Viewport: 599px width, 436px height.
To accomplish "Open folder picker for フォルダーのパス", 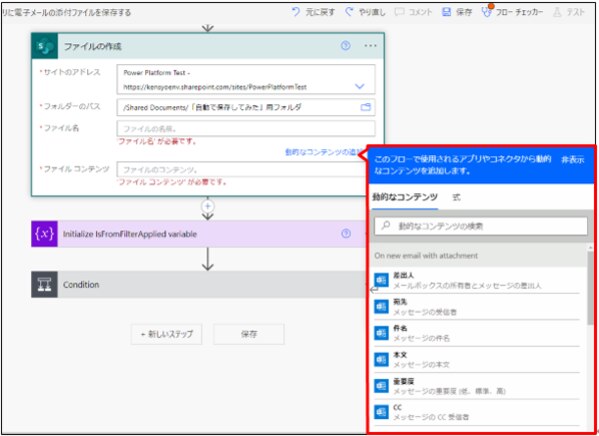I will click(366, 107).
